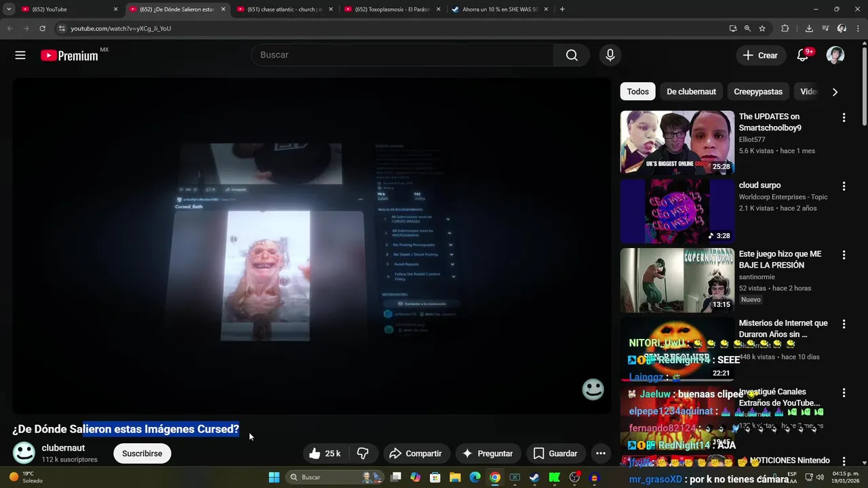Open Microsoft Edge from the taskbar
This screenshot has height=488, width=868.
[x=475, y=477]
